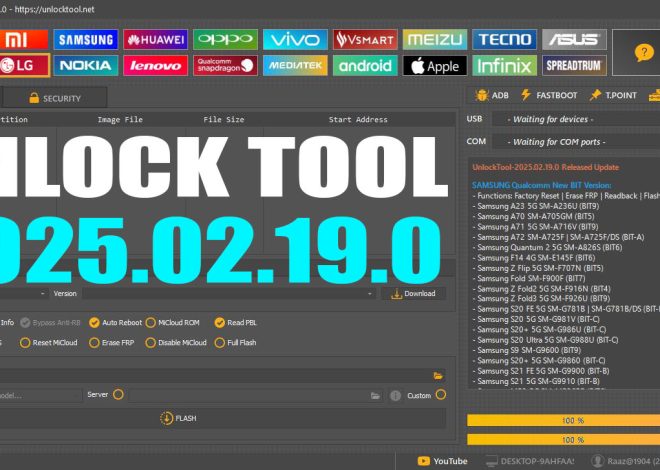Enable the MiCloud ROM option
Screen dimensions: 660x470
point(173,323)
